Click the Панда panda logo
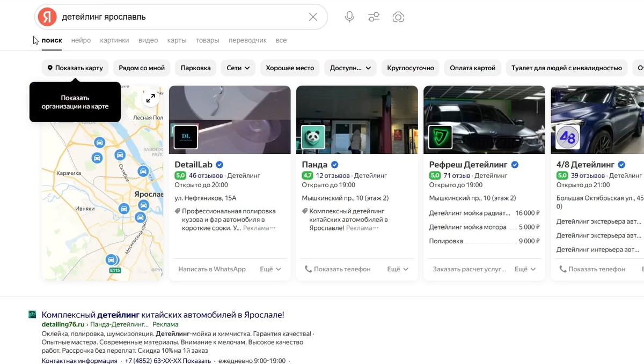This screenshot has width=644, height=364. (313, 137)
